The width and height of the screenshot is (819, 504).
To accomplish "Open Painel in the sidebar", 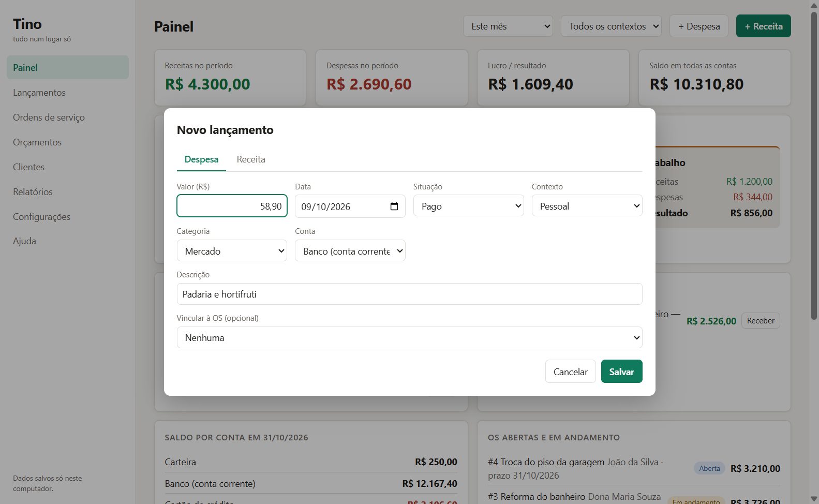I will pos(68,67).
